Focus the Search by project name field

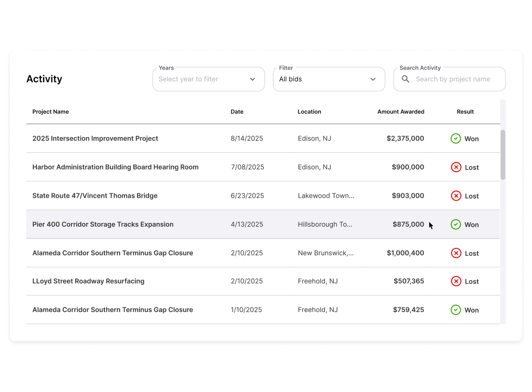coord(453,79)
